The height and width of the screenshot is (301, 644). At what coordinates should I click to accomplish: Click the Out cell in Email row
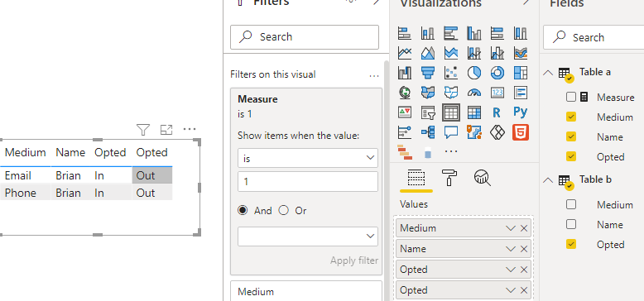tap(152, 175)
